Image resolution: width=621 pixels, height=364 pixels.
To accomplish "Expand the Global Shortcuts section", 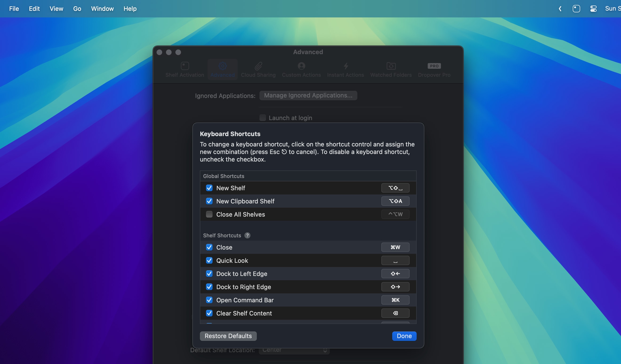I will click(223, 176).
